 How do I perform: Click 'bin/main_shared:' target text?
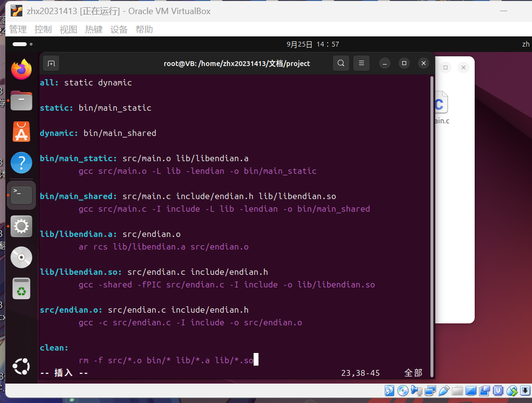click(x=78, y=196)
